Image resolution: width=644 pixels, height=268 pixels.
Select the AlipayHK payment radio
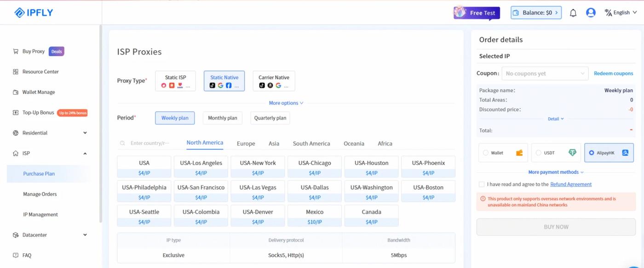tap(592, 153)
